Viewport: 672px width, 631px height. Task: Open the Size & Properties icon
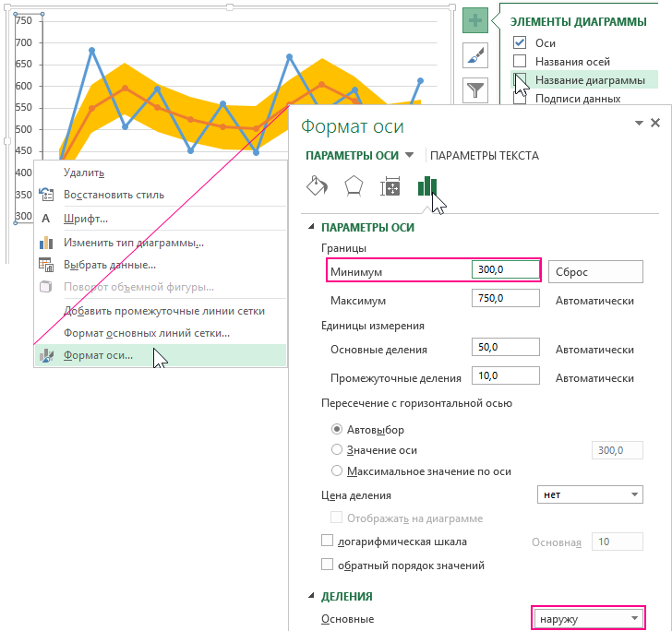click(x=390, y=186)
